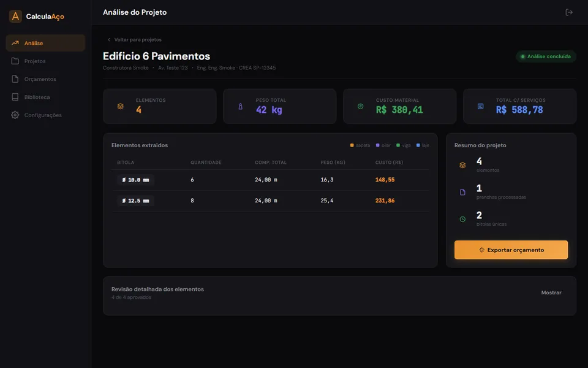Click the weight value 25,4
This screenshot has width=588, height=368.
(327, 201)
